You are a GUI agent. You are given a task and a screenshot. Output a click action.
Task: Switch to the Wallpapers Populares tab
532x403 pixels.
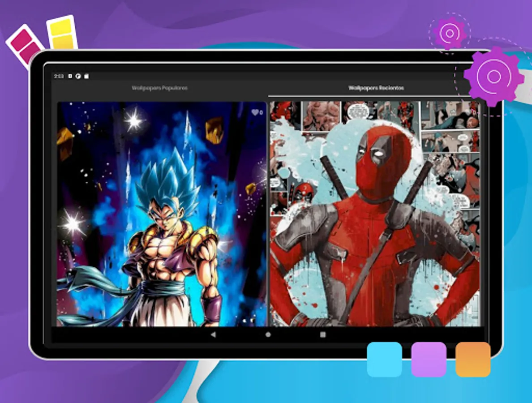click(159, 88)
